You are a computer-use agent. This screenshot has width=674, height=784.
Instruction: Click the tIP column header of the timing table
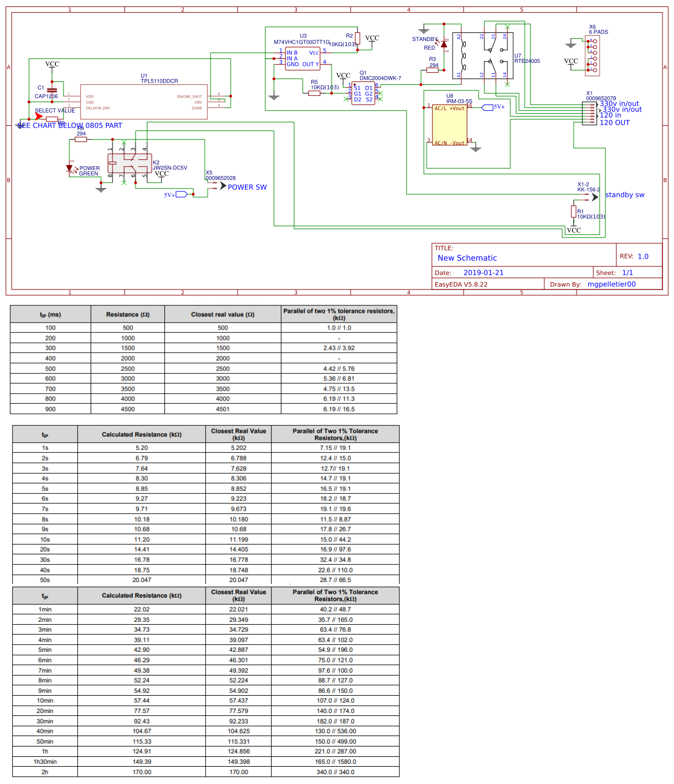pyautogui.click(x=49, y=314)
